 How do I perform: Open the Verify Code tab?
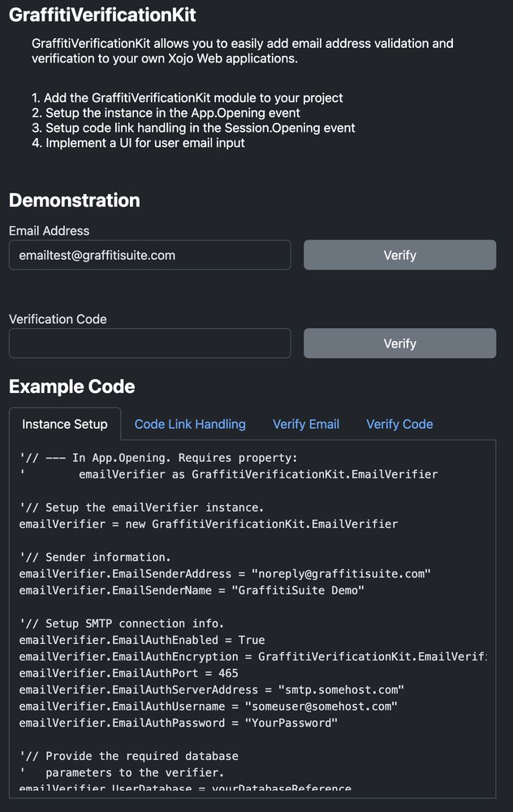click(399, 424)
